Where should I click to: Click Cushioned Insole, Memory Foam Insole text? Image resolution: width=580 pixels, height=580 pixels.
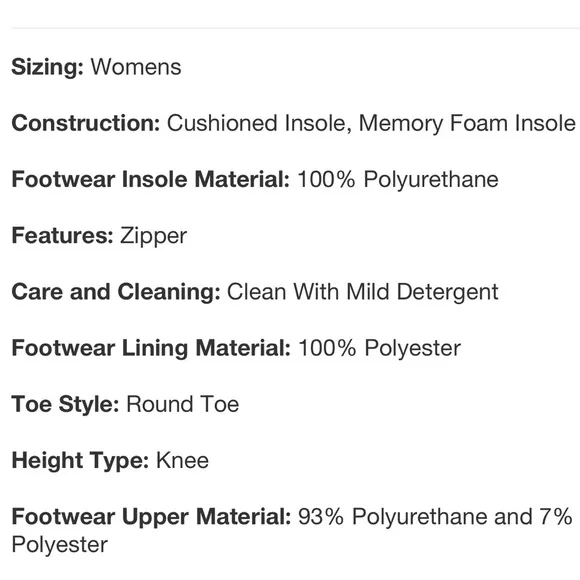[x=371, y=124]
